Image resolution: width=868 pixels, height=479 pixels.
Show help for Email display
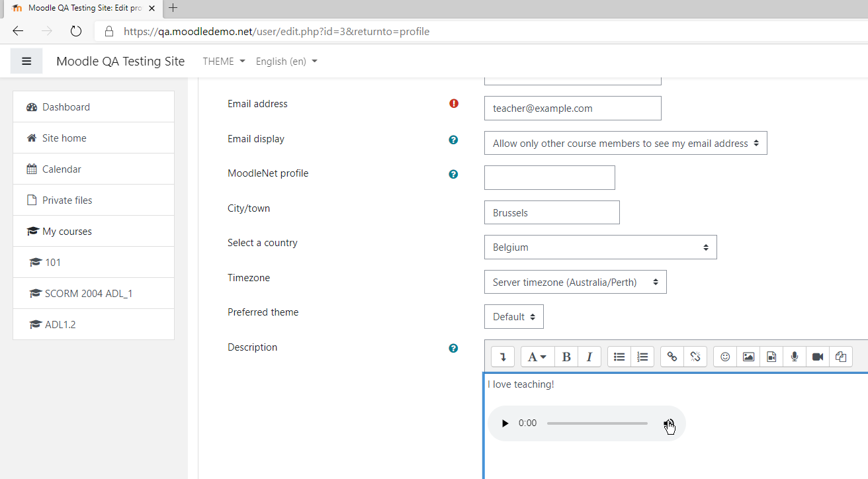pyautogui.click(x=453, y=140)
